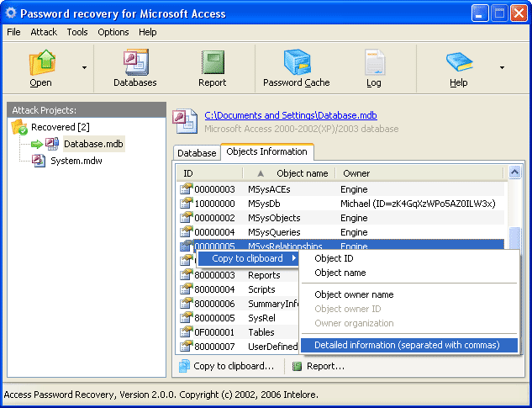Click the sort arrow in Object name header
532x408 pixels.
click(x=261, y=173)
